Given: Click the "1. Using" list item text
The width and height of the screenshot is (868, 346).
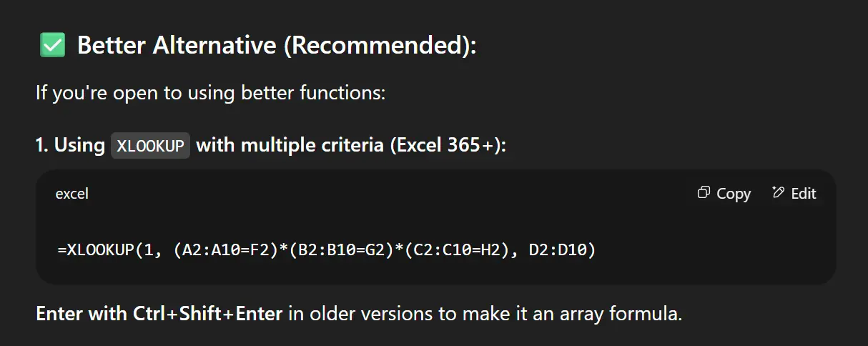Looking at the screenshot, I should click(x=70, y=145).
